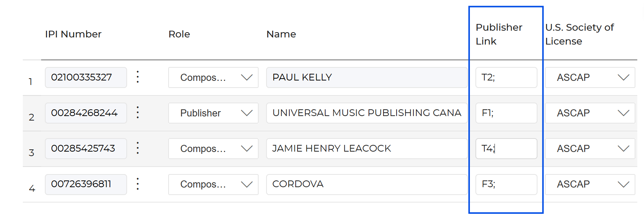
Task: Open ASCAP society dropdown in row 3
Action: click(x=590, y=149)
